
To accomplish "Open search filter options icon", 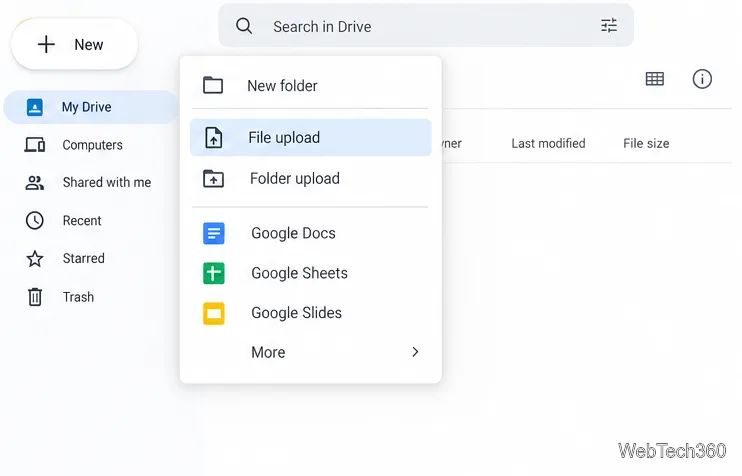I will [609, 26].
